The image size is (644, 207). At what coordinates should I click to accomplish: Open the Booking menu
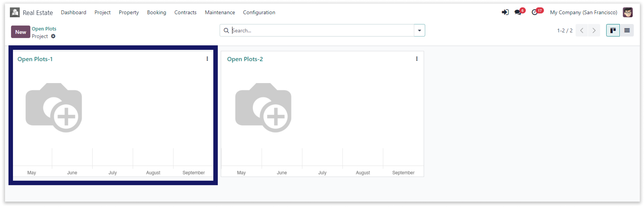[x=156, y=12]
